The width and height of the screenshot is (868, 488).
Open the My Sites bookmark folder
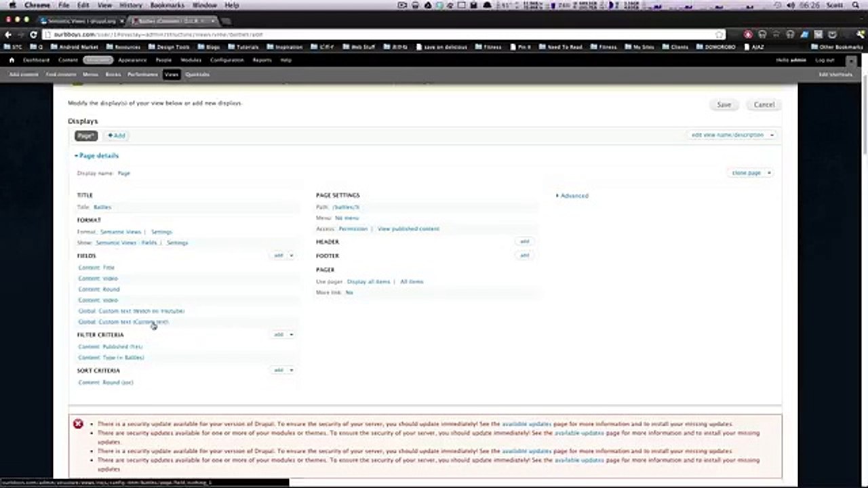639,47
